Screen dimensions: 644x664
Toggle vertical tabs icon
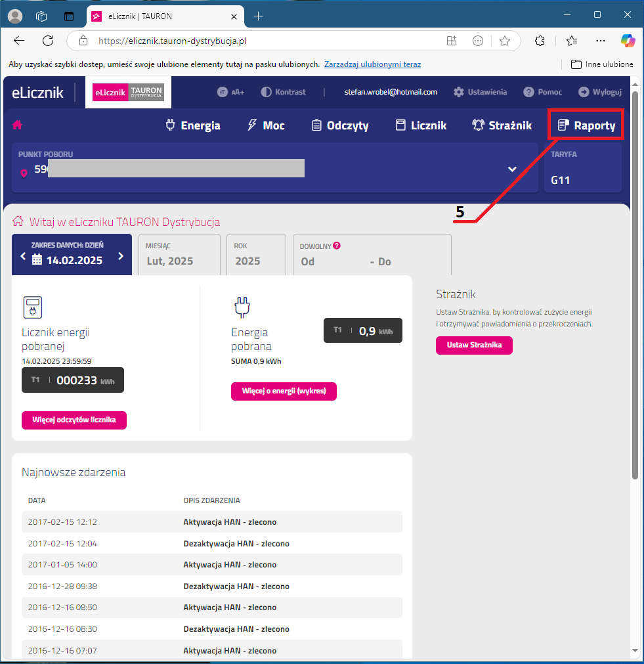[68, 16]
